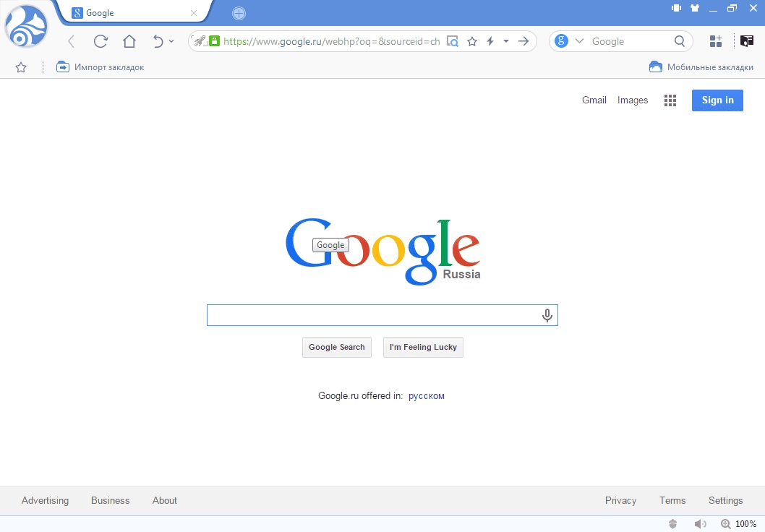The width and height of the screenshot is (765, 532).
Task: Open the add-ons grid plus icon
Action: [716, 41]
